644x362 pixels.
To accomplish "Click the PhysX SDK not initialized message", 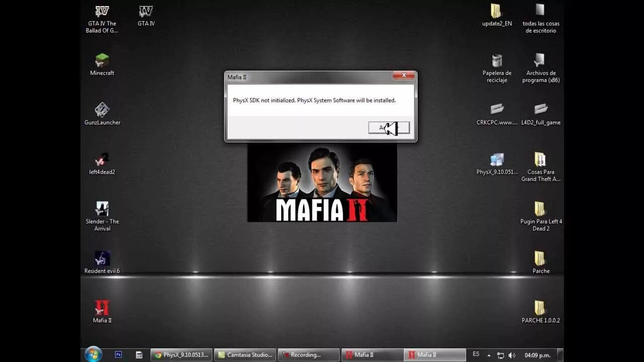I will click(x=314, y=100).
